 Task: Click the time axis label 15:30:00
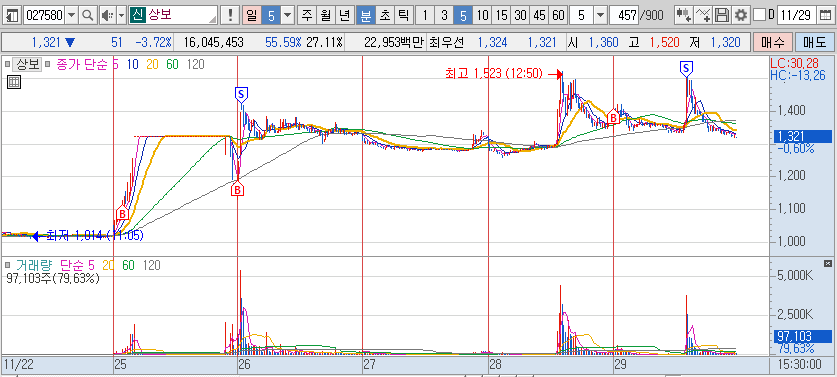(799, 365)
